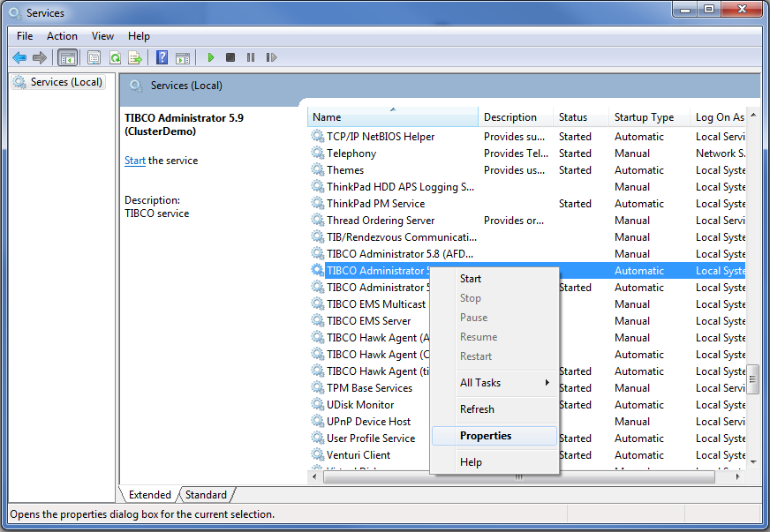The height and width of the screenshot is (532, 770).
Task: Toggle the Show/Hide Action Pane icon
Action: 183,57
